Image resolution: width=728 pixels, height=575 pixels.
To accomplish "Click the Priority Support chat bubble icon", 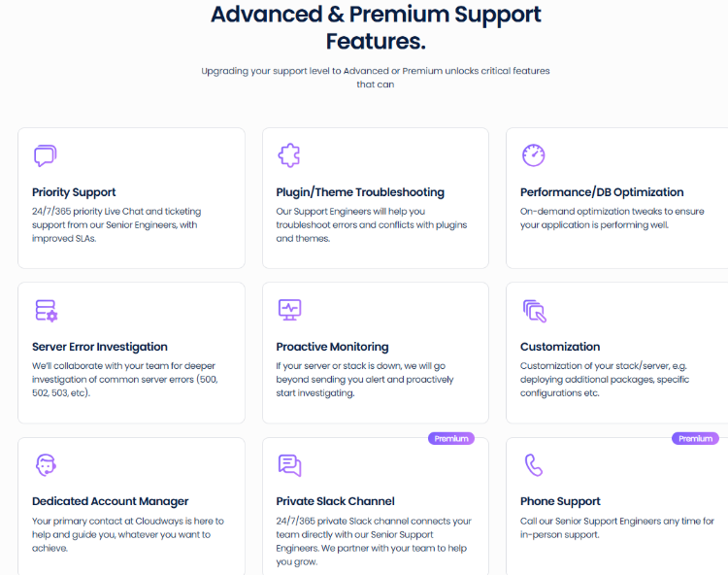I will pyautogui.click(x=45, y=155).
